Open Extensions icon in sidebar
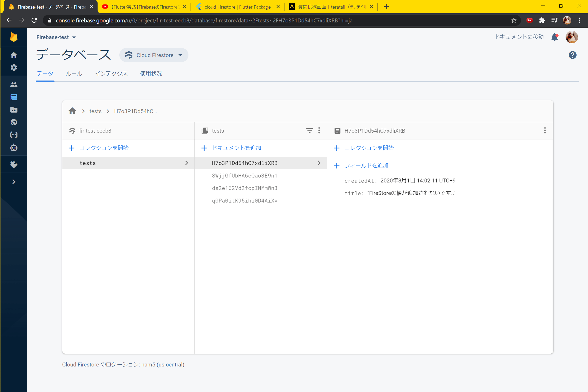The image size is (588, 392). 14,164
